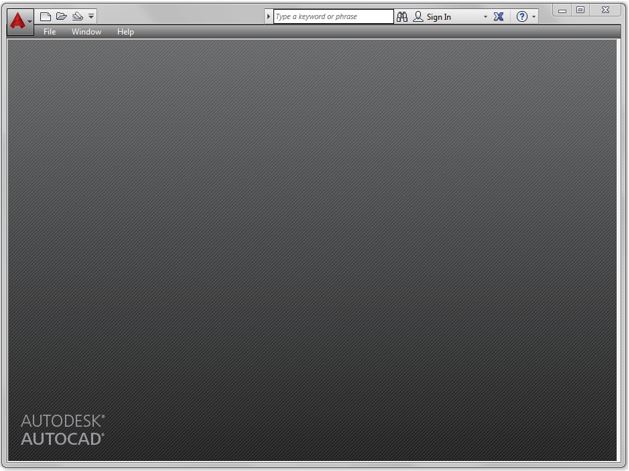
Task: Click the arrow left of the search box
Action: click(x=268, y=17)
